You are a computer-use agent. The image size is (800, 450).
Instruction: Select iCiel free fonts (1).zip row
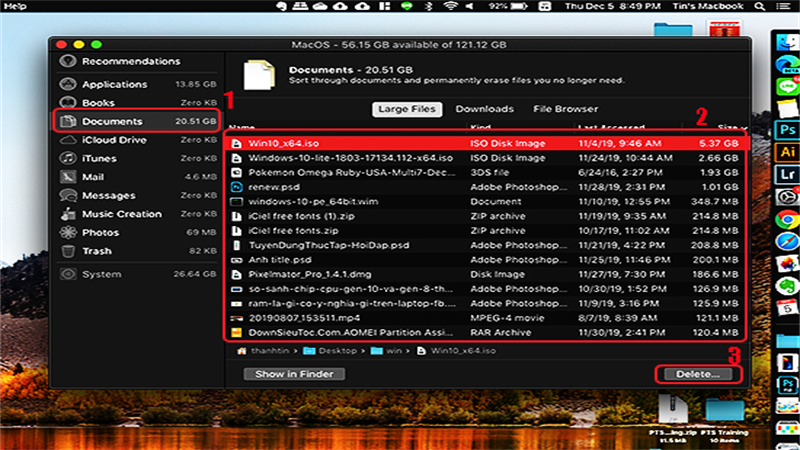pyautogui.click(x=485, y=216)
